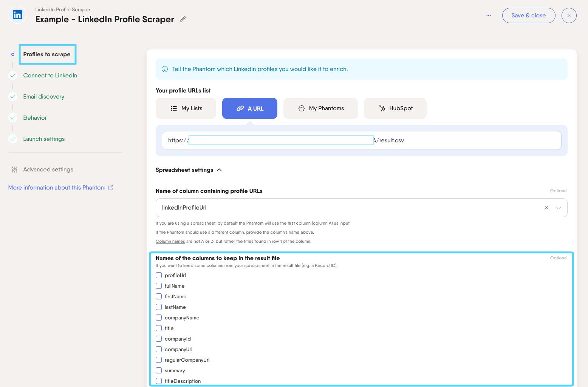588x387 pixels.
Task: Click the Email discovery checkmark icon
Action: tap(13, 97)
